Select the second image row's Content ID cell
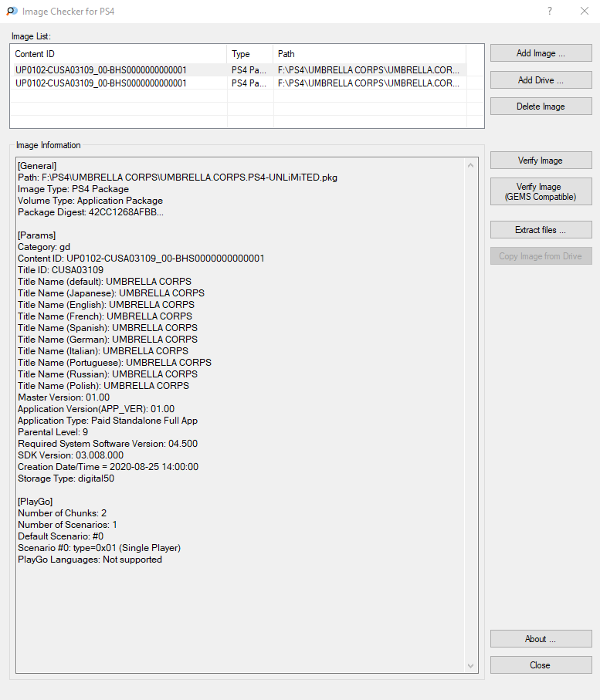 (101, 83)
